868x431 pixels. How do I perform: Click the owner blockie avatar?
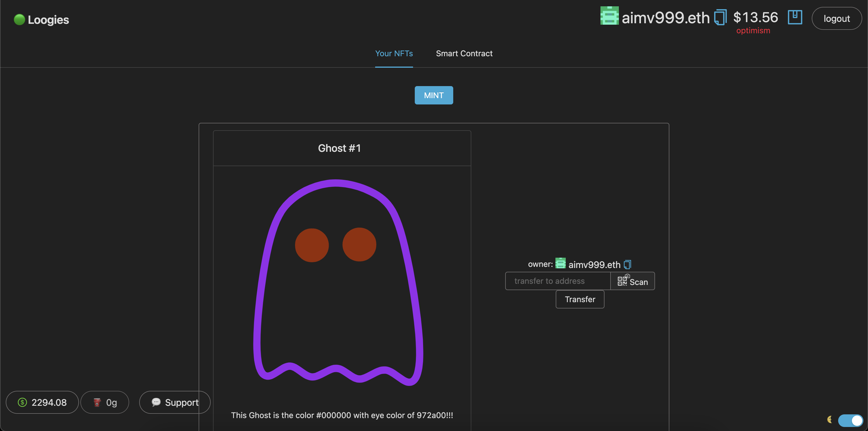(560, 263)
